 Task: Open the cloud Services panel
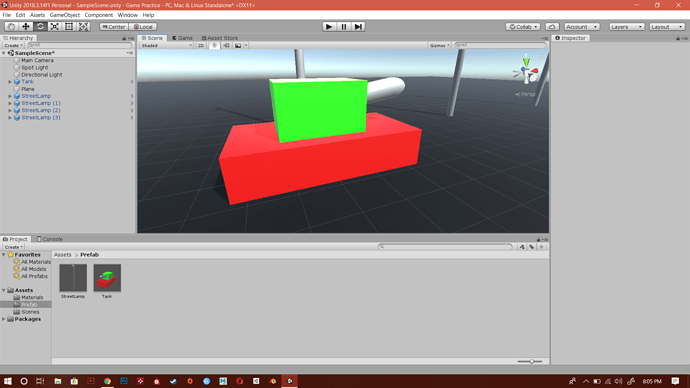click(x=552, y=27)
